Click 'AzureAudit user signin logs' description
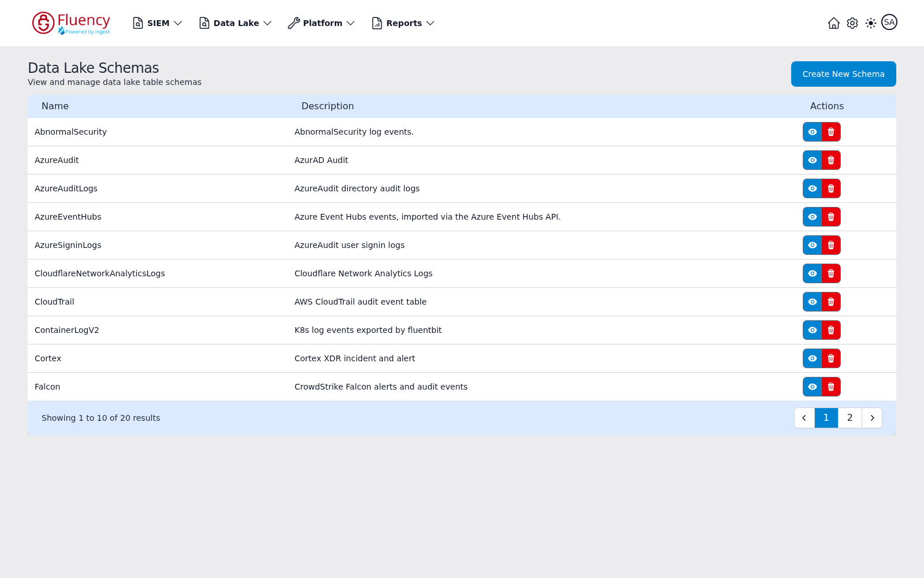The image size is (924, 578). (349, 245)
